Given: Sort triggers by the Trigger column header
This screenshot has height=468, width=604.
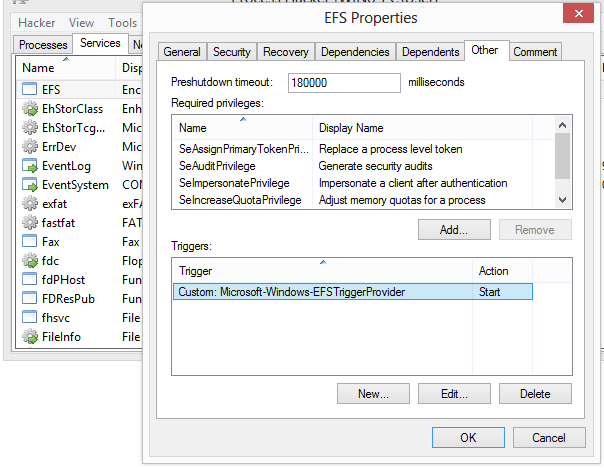Looking at the screenshot, I should [321, 271].
